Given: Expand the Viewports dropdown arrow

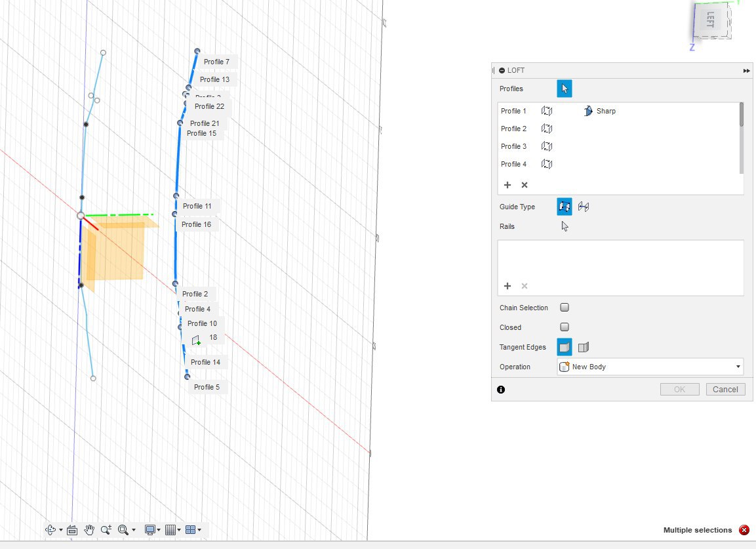Looking at the screenshot, I should click(199, 530).
